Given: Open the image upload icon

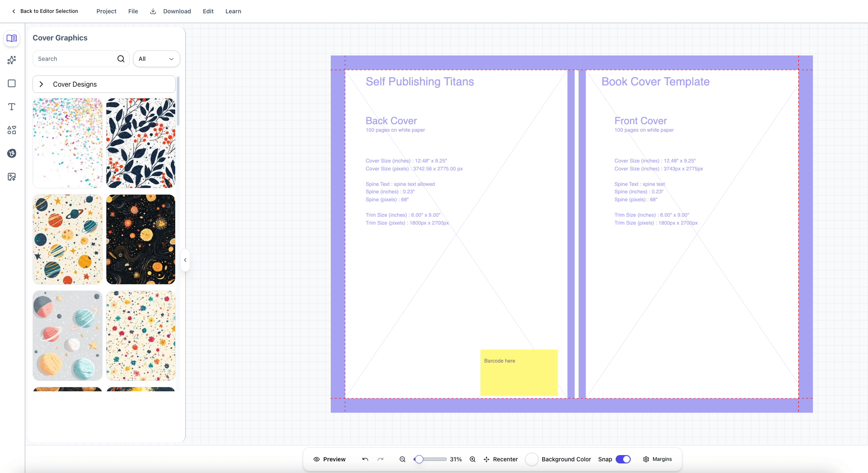Looking at the screenshot, I should (x=12, y=177).
